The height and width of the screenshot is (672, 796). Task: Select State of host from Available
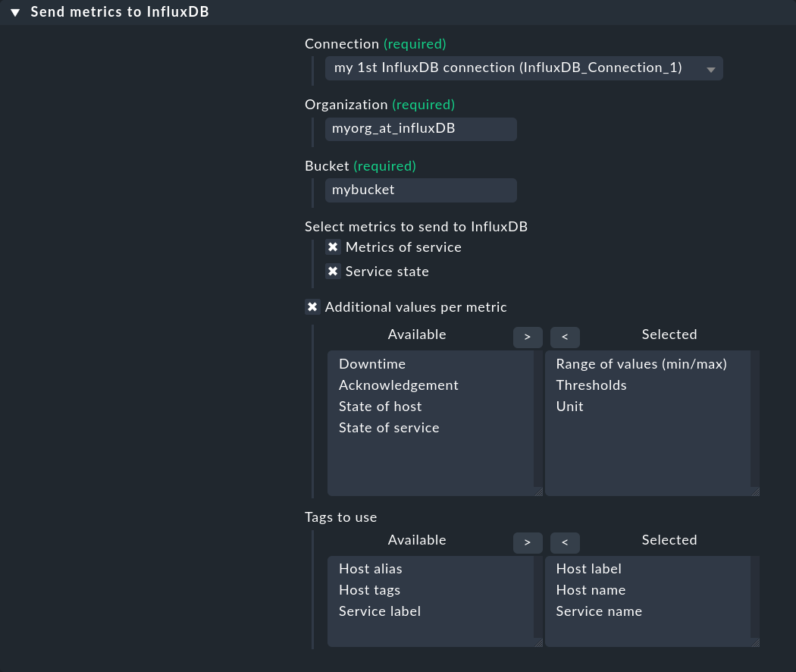pos(380,407)
